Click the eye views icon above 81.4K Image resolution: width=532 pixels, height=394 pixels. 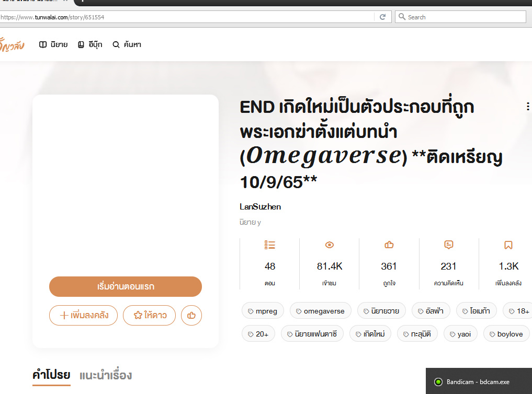point(330,245)
